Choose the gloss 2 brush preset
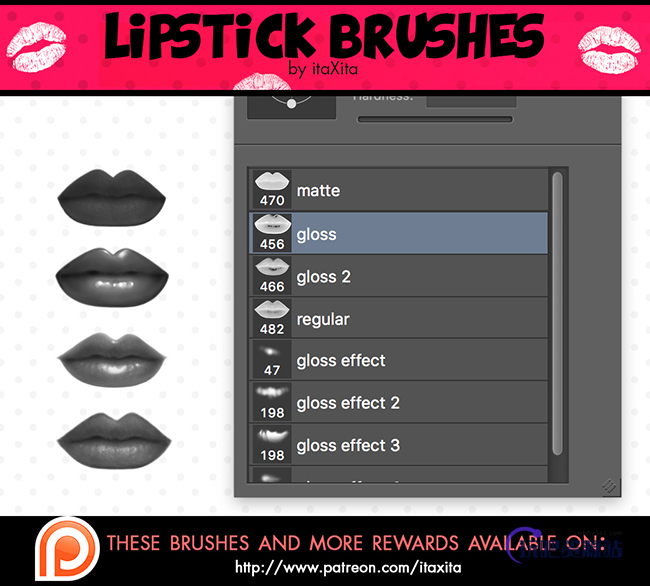This screenshot has width=650, height=586. (x=398, y=276)
